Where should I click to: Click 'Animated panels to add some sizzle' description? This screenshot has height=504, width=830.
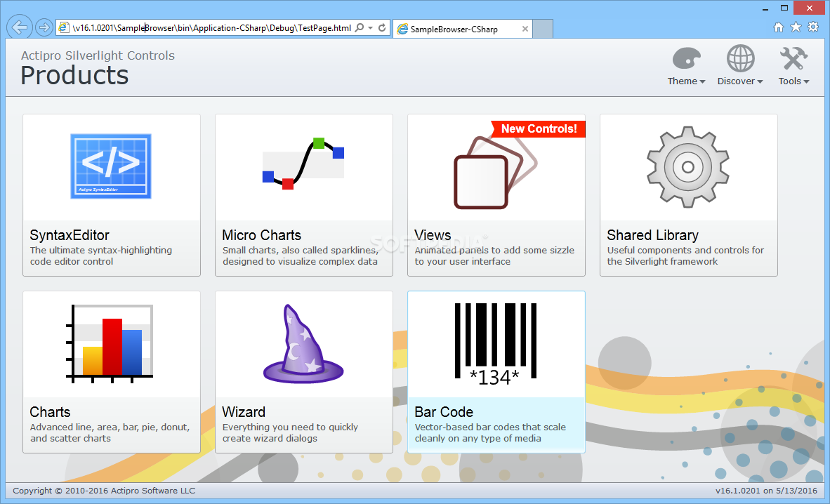494,256
